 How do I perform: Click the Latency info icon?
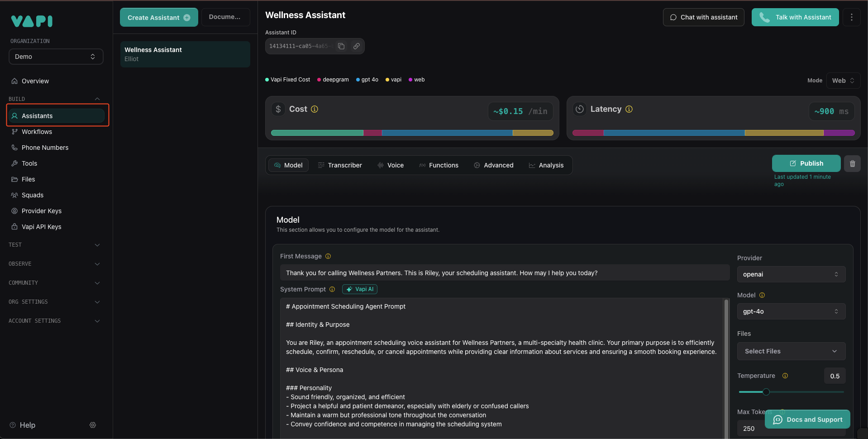pyautogui.click(x=629, y=109)
